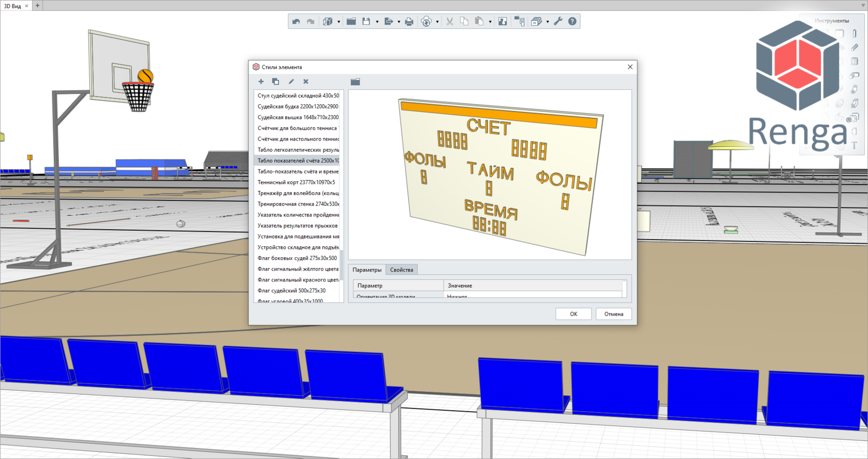The height and width of the screenshot is (459, 868).
Task: Duplicate the selected element style
Action: [x=275, y=82]
